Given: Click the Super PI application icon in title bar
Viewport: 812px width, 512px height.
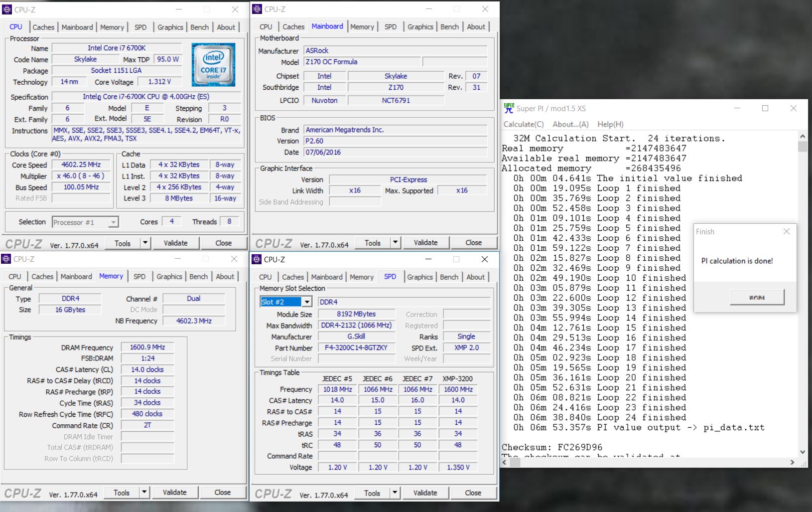Looking at the screenshot, I should coord(509,108).
